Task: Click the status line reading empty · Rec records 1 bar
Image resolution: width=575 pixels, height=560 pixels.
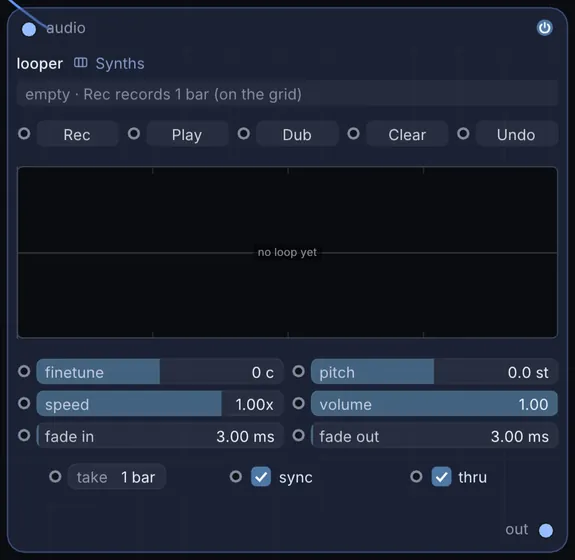Action: click(288, 94)
